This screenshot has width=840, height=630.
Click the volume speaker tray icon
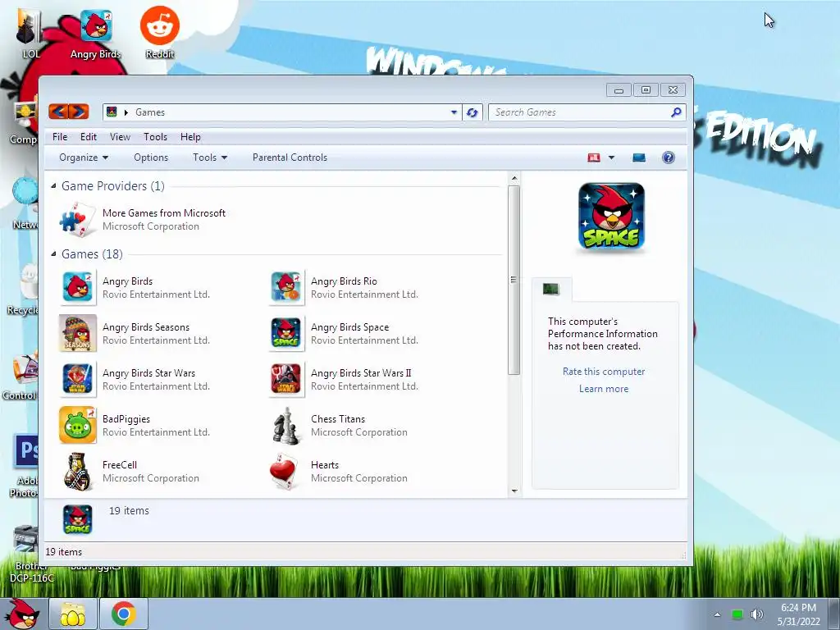pyautogui.click(x=756, y=614)
